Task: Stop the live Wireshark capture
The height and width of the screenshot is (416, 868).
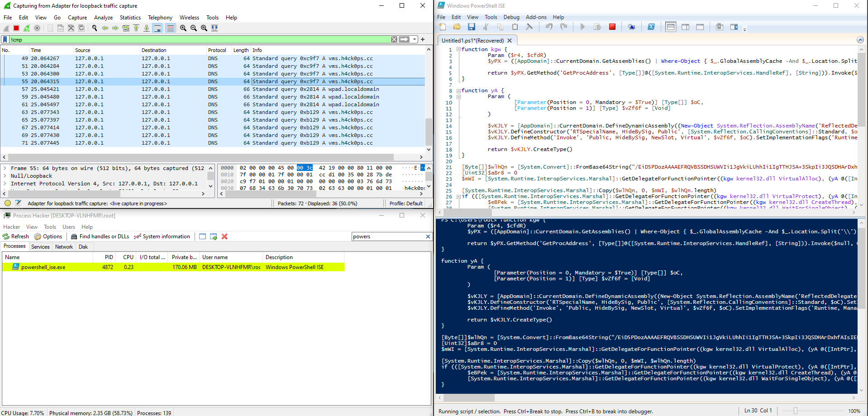Action: [16, 28]
